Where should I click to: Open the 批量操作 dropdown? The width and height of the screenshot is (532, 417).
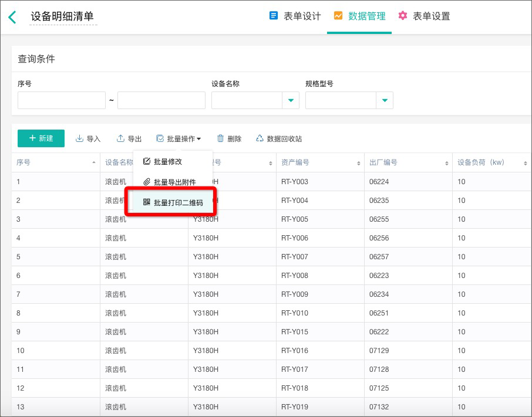[x=179, y=138]
